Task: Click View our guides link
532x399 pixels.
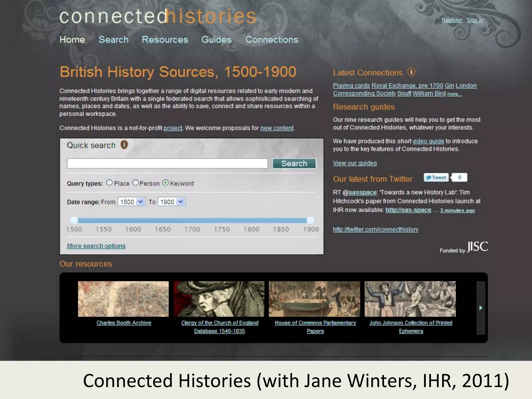Action: (x=355, y=163)
